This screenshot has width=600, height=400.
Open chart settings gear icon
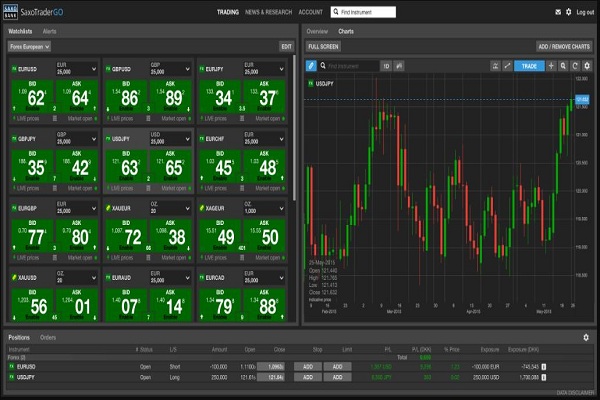(x=587, y=66)
